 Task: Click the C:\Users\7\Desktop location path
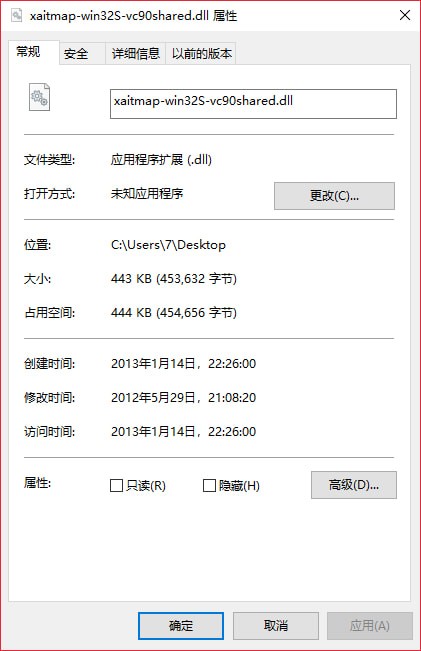(x=168, y=245)
